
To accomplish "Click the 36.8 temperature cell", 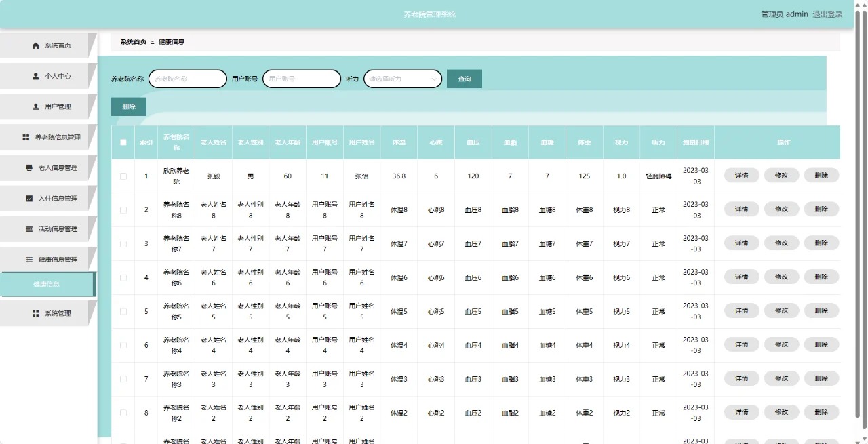I will pos(399,176).
